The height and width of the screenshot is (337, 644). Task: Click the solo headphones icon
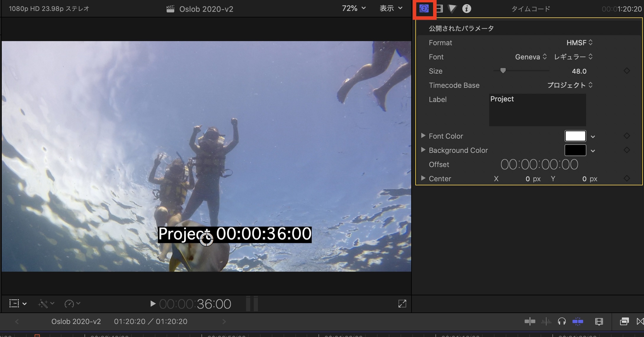562,321
